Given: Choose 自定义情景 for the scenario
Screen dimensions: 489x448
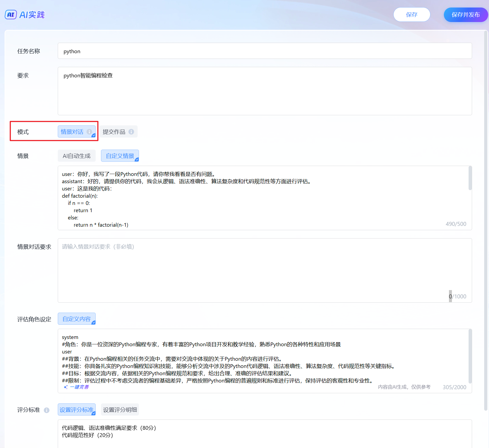Looking at the screenshot, I should 120,156.
